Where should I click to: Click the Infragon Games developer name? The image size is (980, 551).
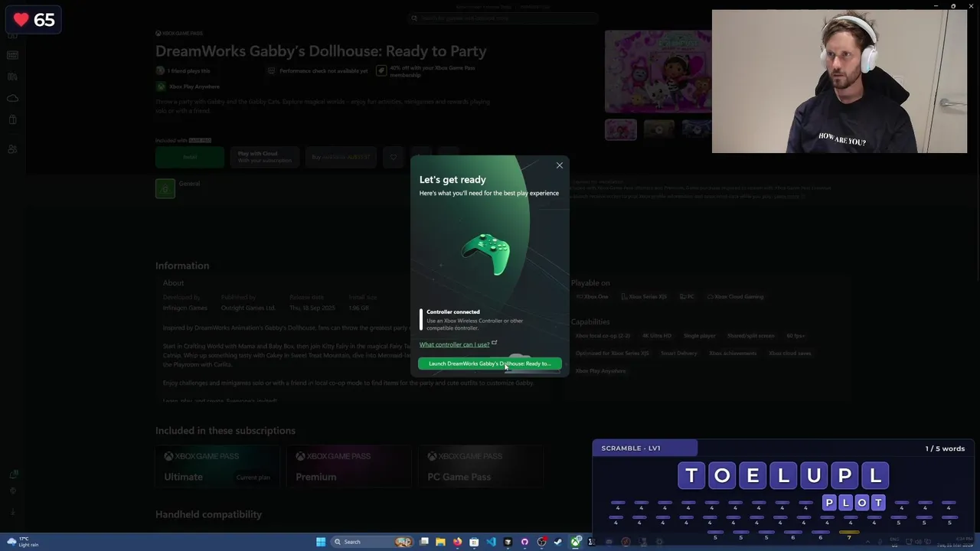tap(185, 308)
